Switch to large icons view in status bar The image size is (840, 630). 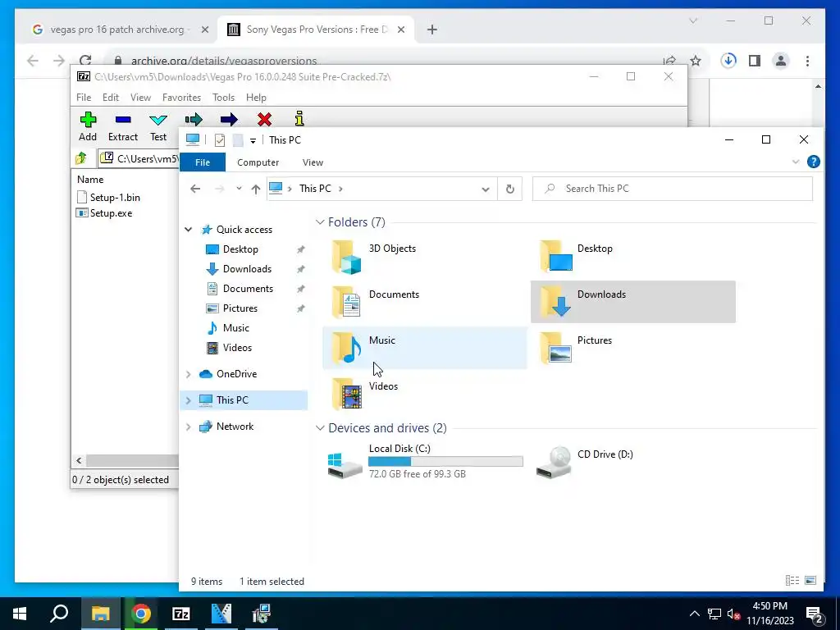coord(810,581)
